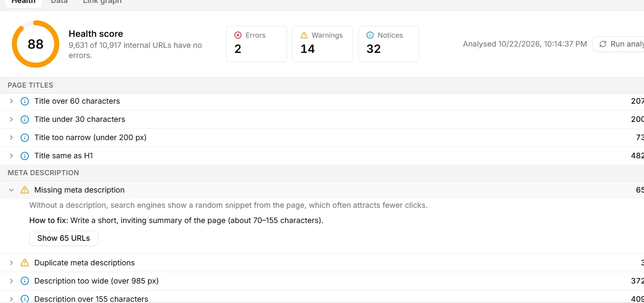Image resolution: width=644 pixels, height=303 pixels.
Task: Open the Link graph tab
Action: click(102, 2)
